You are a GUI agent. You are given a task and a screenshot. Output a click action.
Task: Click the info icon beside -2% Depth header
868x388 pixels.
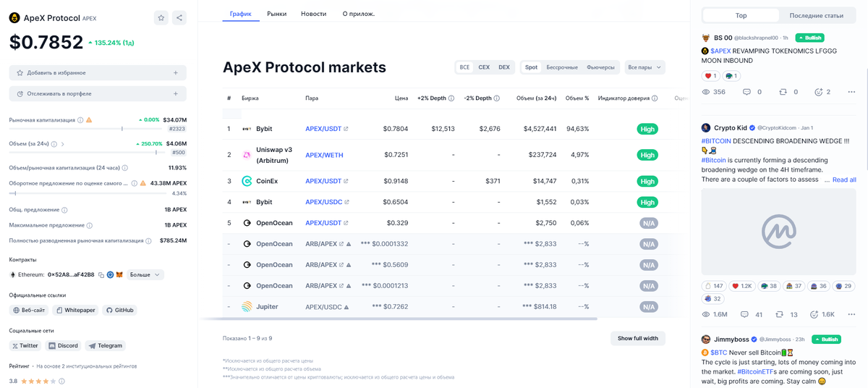click(496, 98)
